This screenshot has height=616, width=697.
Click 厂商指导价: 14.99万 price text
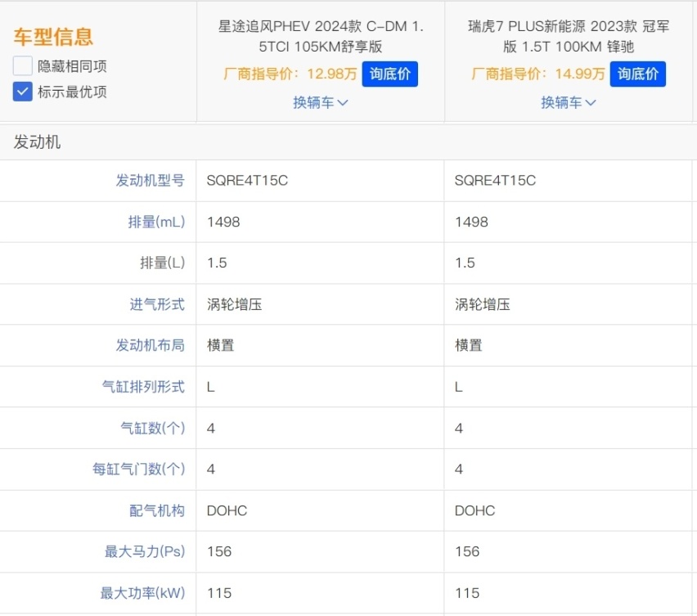point(538,74)
